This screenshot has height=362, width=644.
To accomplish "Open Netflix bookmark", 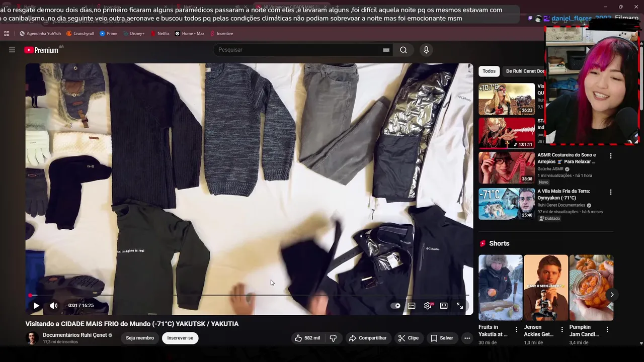I will (x=159, y=34).
